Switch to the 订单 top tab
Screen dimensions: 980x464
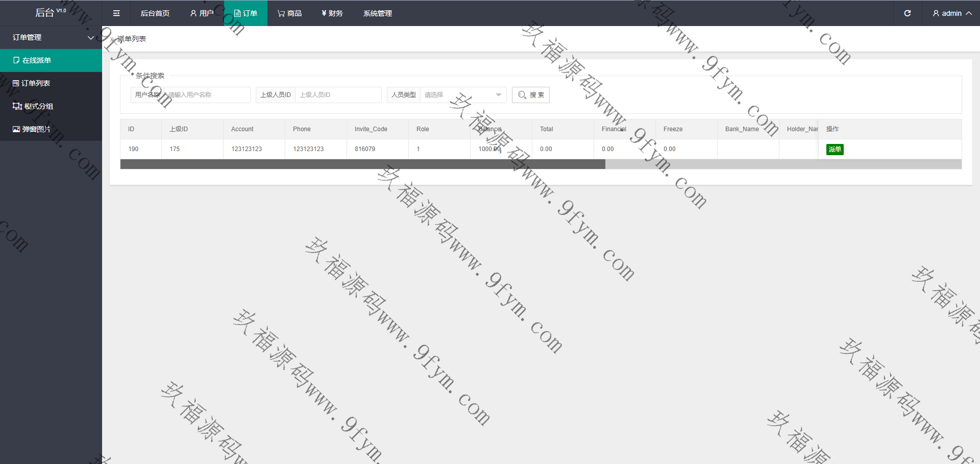point(246,13)
